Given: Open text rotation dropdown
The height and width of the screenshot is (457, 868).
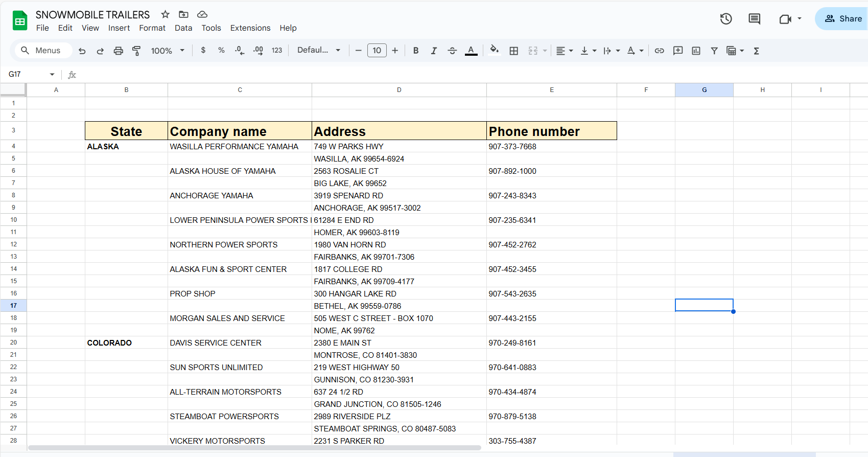Looking at the screenshot, I should point(635,51).
